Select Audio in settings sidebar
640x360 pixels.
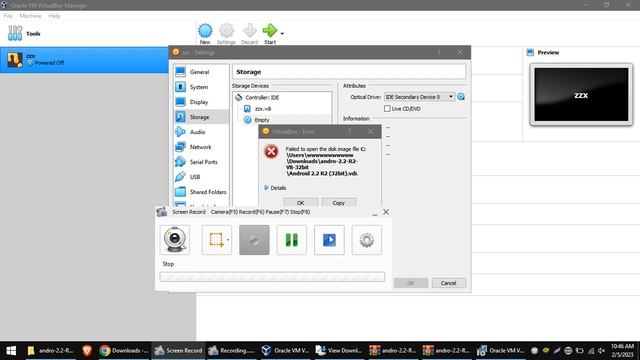coord(201,132)
